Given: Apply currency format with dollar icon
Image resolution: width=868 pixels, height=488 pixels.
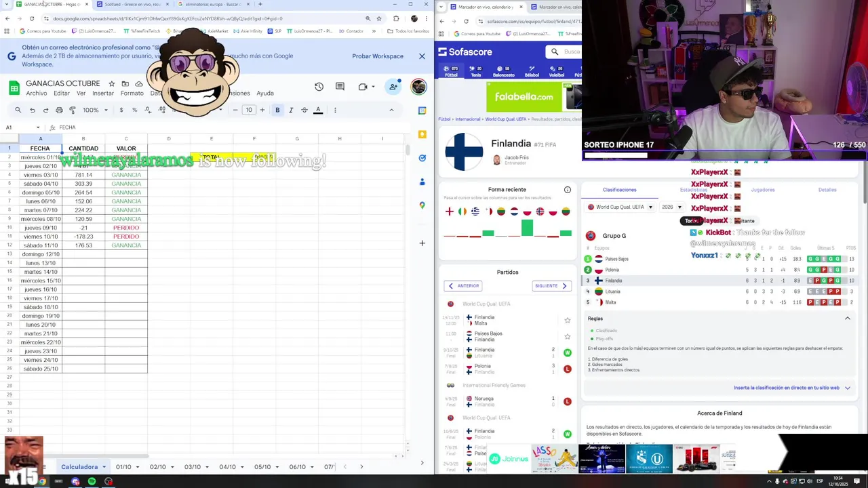Looking at the screenshot, I should (121, 110).
